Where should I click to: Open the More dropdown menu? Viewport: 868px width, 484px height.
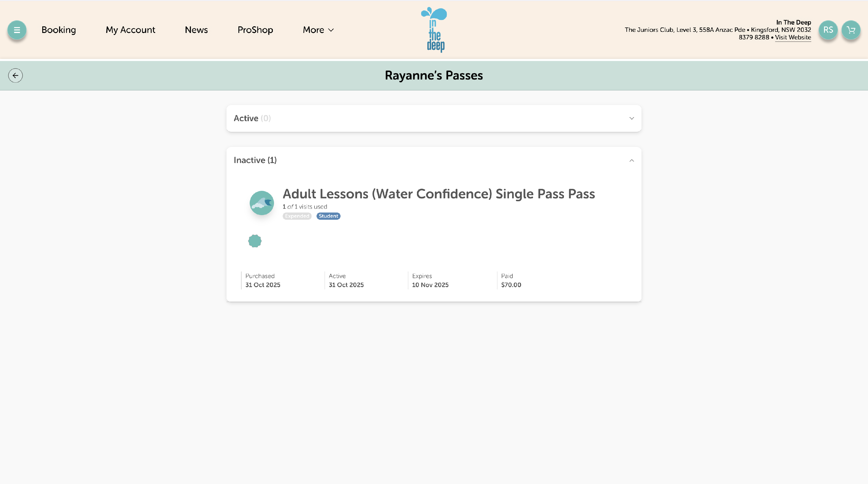[x=318, y=30]
